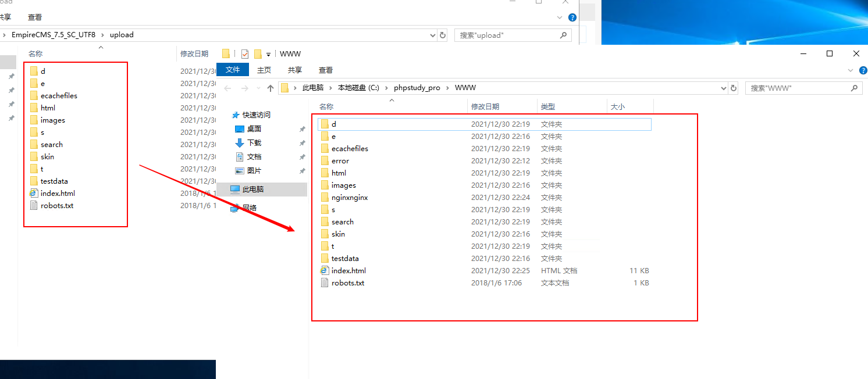The height and width of the screenshot is (379, 868).
Task: Expand the ribbon chevron in WWW window
Action: click(851, 70)
